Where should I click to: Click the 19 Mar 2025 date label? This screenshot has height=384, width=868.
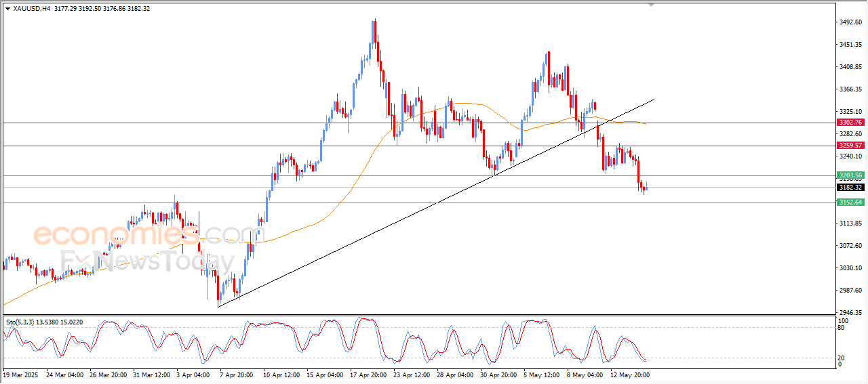coord(21,375)
